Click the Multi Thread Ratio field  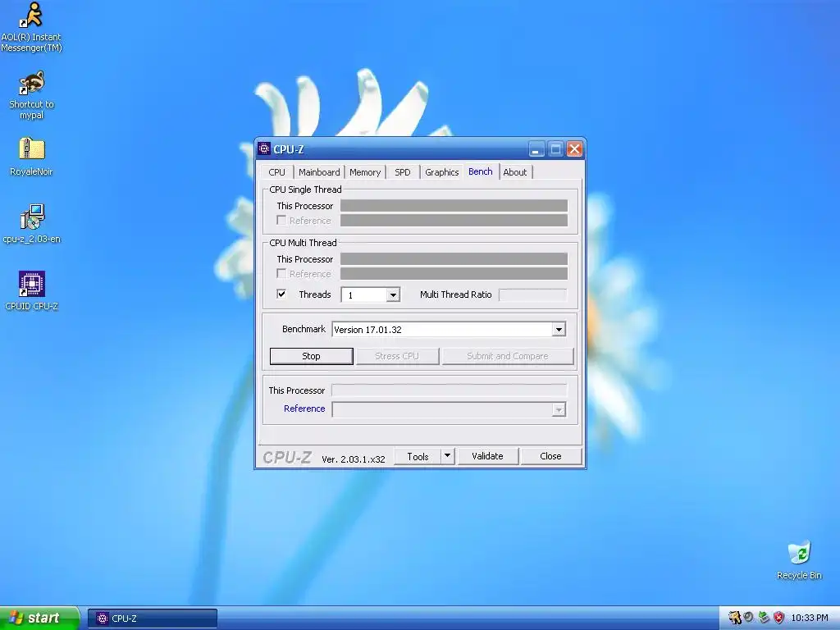coord(532,294)
